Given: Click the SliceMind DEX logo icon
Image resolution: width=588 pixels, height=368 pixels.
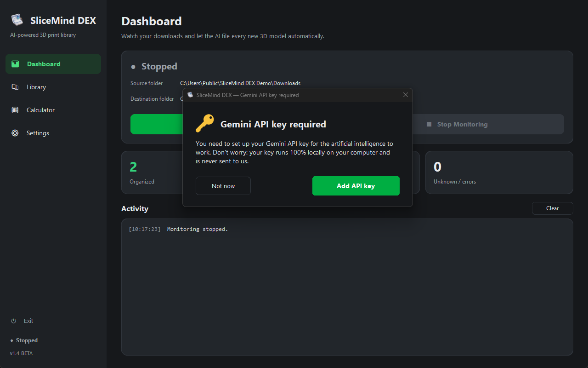Looking at the screenshot, I should click(x=17, y=20).
